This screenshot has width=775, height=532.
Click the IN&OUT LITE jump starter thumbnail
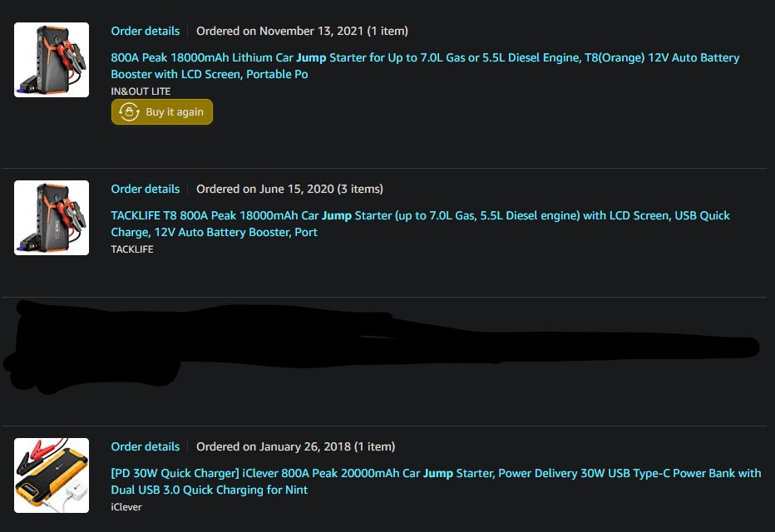52,60
